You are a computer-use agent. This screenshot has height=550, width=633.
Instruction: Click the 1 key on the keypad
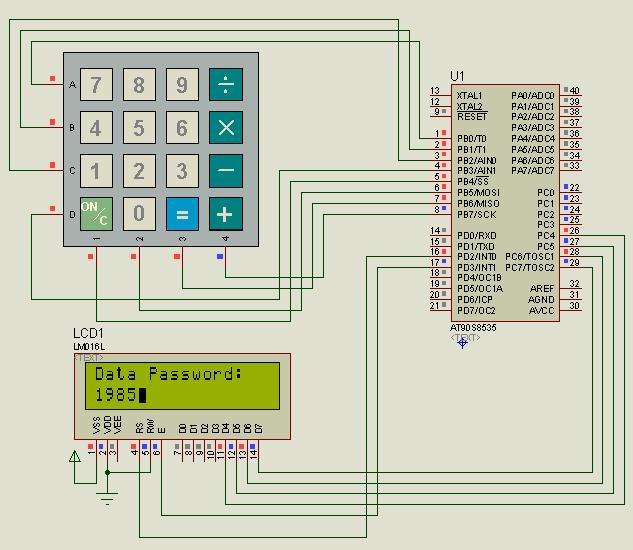point(96,171)
